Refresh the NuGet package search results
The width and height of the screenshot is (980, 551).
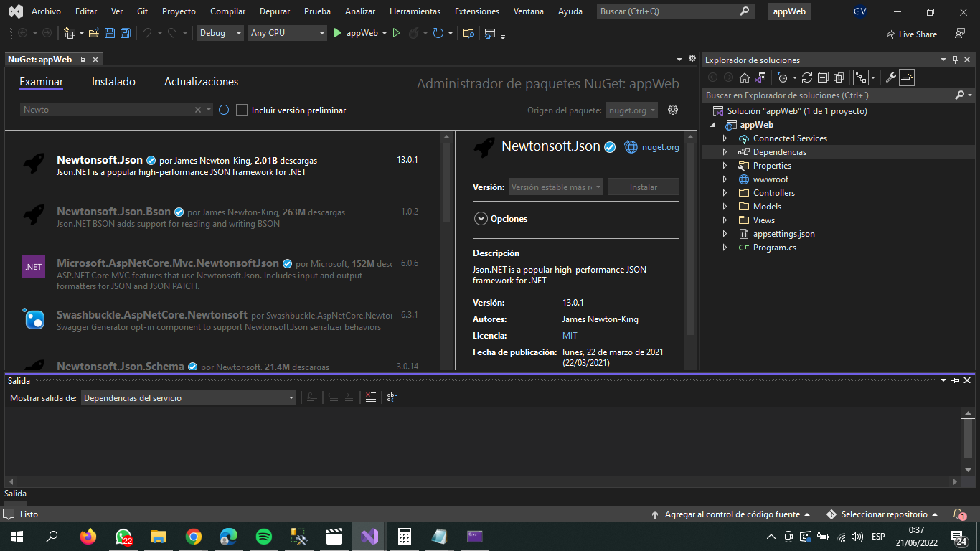[224, 110]
